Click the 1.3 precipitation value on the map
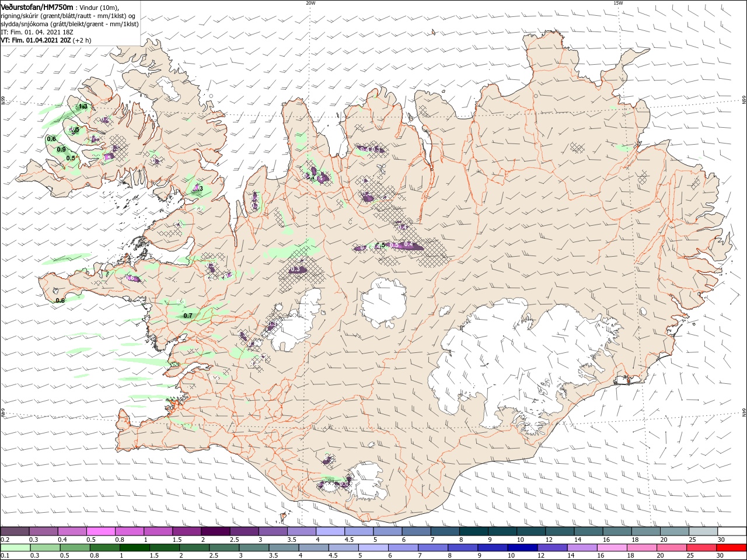 coord(83,107)
